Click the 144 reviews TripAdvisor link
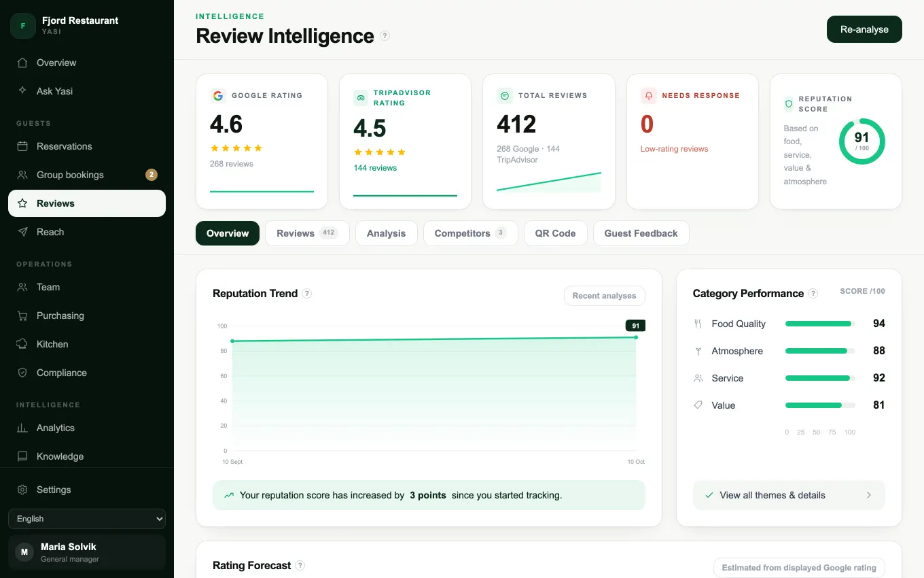 click(x=375, y=168)
